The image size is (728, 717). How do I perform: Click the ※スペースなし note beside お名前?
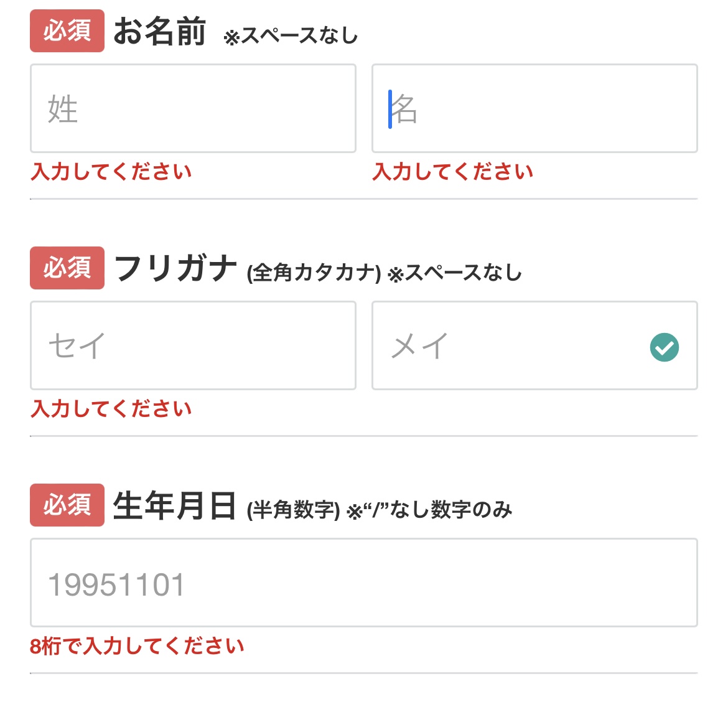[291, 36]
